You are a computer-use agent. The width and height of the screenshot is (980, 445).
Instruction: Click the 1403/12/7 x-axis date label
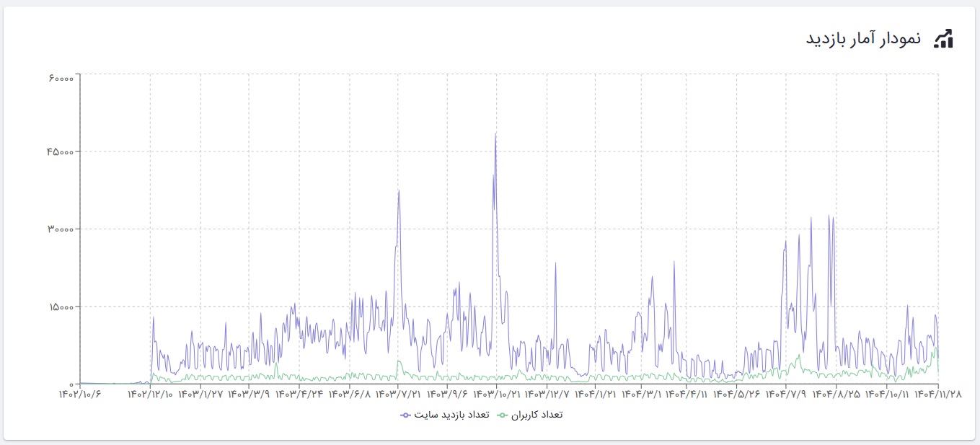coord(546,395)
